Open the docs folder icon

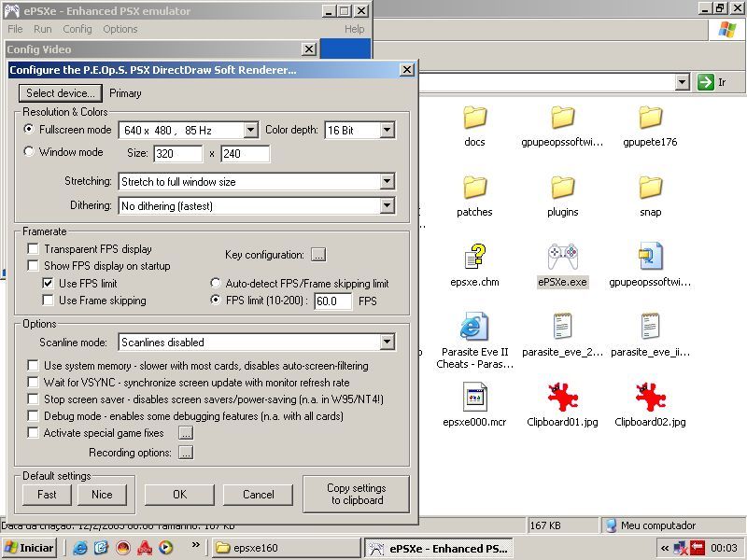pyautogui.click(x=474, y=118)
